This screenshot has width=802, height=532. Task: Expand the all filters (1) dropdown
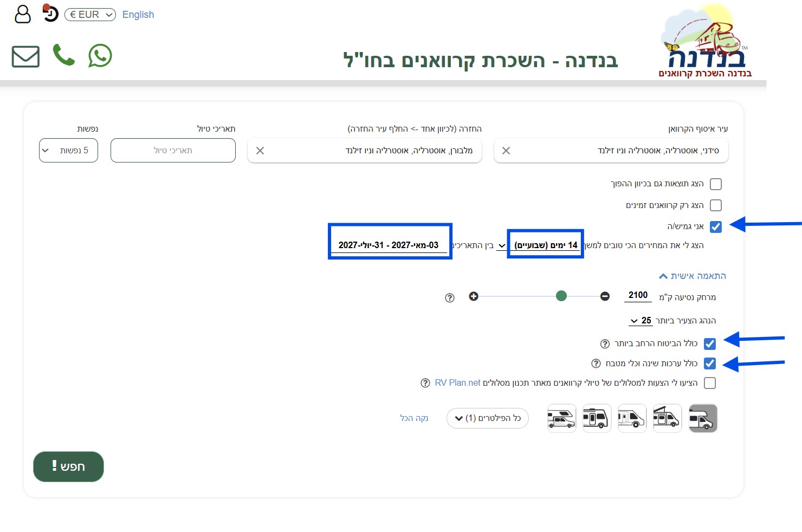coord(487,418)
